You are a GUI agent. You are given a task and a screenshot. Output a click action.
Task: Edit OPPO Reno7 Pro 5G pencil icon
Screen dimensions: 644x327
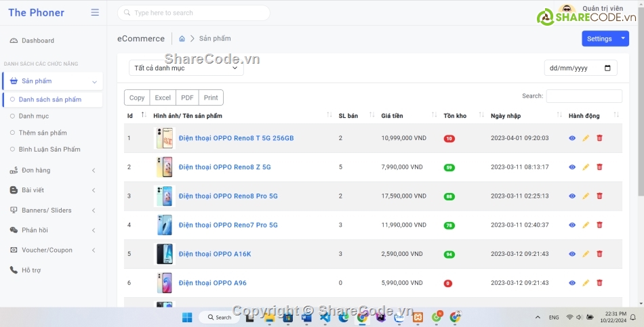coord(586,225)
